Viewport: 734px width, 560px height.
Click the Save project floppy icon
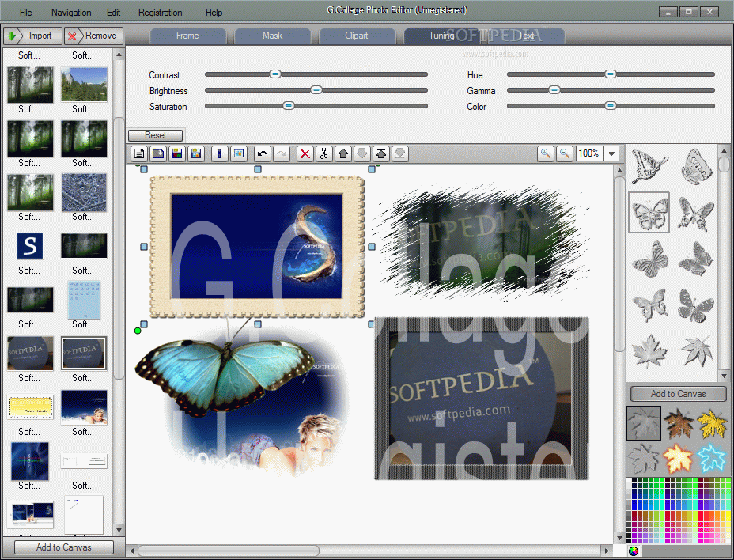pos(177,153)
